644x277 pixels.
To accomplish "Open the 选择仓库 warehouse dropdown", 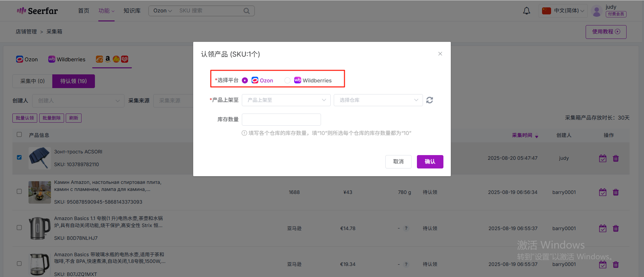I will point(378,100).
